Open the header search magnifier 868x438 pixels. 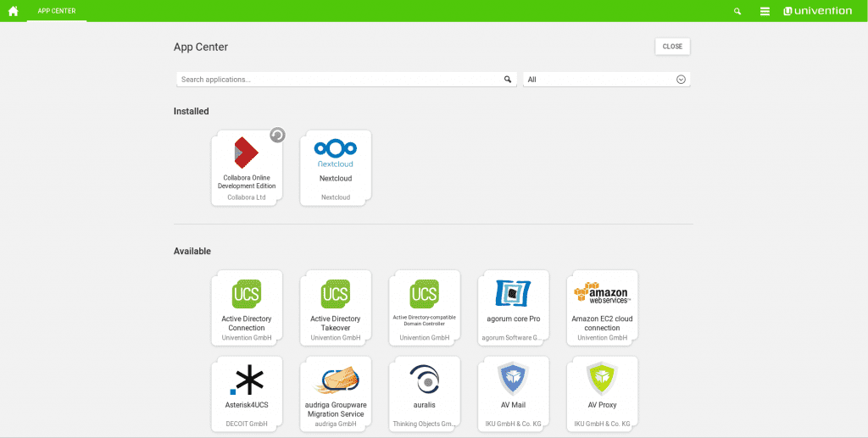click(x=737, y=11)
